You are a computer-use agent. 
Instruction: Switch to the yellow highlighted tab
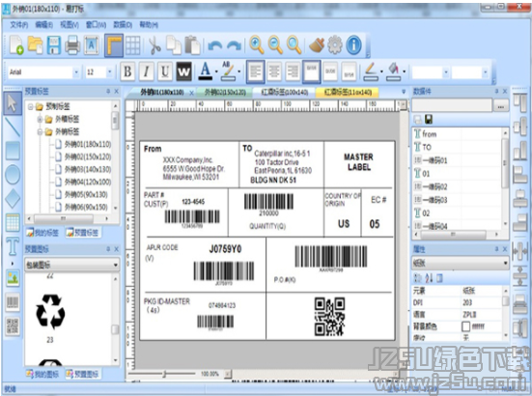pos(348,92)
